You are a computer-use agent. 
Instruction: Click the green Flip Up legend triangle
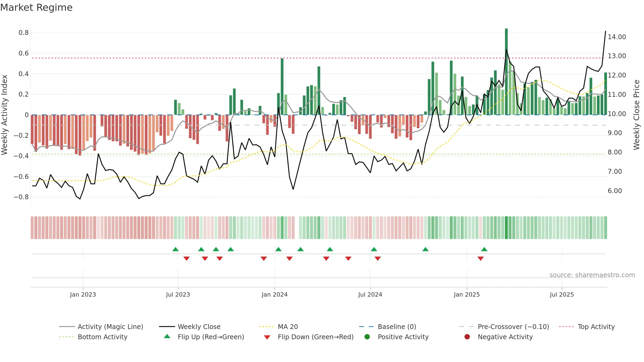[x=167, y=336]
